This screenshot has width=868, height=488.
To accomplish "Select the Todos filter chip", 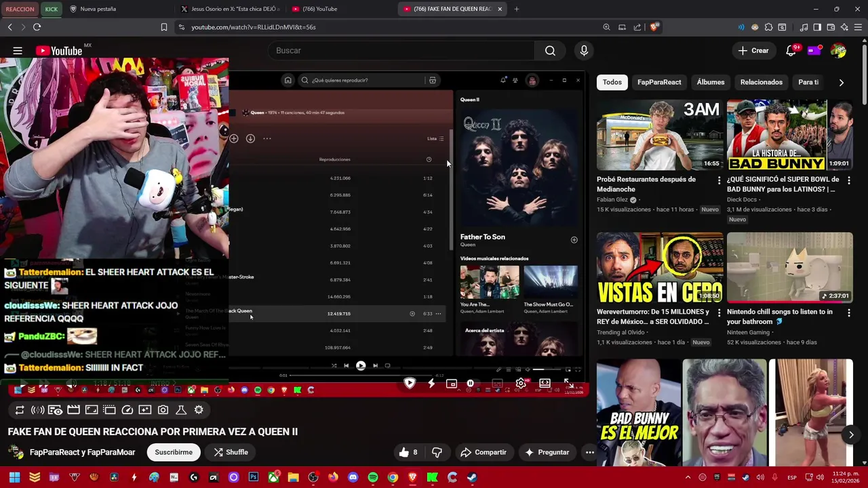I will 612,82.
